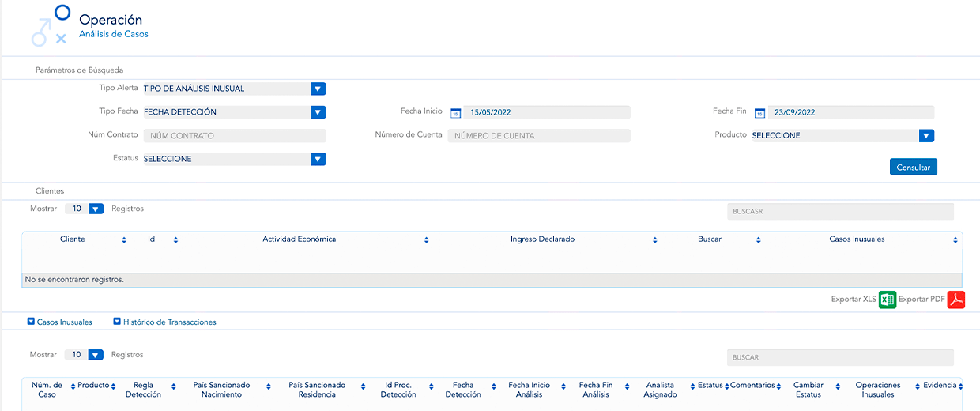Viewport: 980px width, 411px height.
Task: Sort by Cliente column arrows
Action: [124, 240]
